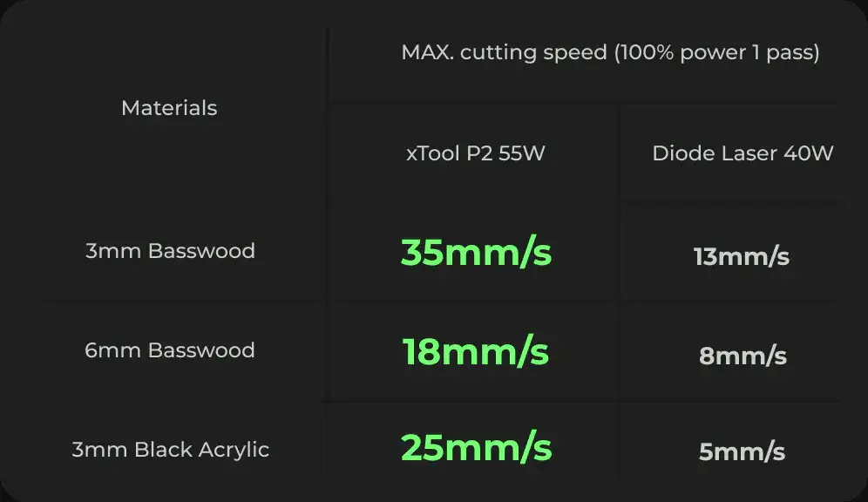Click '55W' in the xTool P2 header
The image size is (868, 502).
522,153
